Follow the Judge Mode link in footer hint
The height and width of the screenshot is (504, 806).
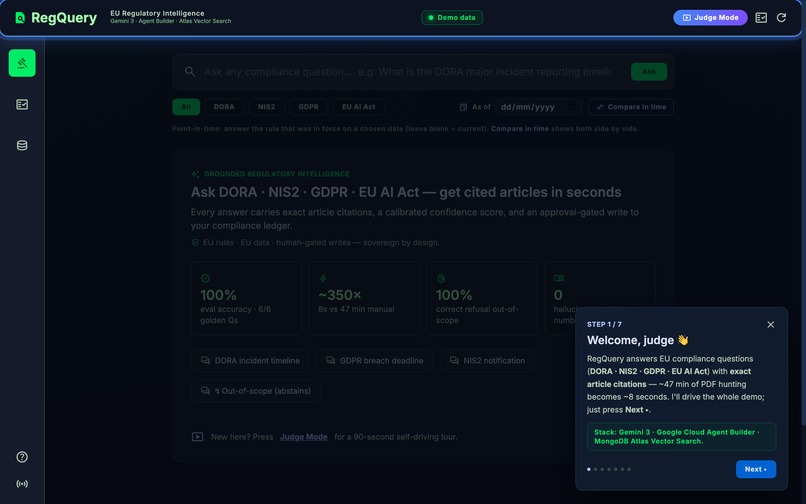[304, 437]
